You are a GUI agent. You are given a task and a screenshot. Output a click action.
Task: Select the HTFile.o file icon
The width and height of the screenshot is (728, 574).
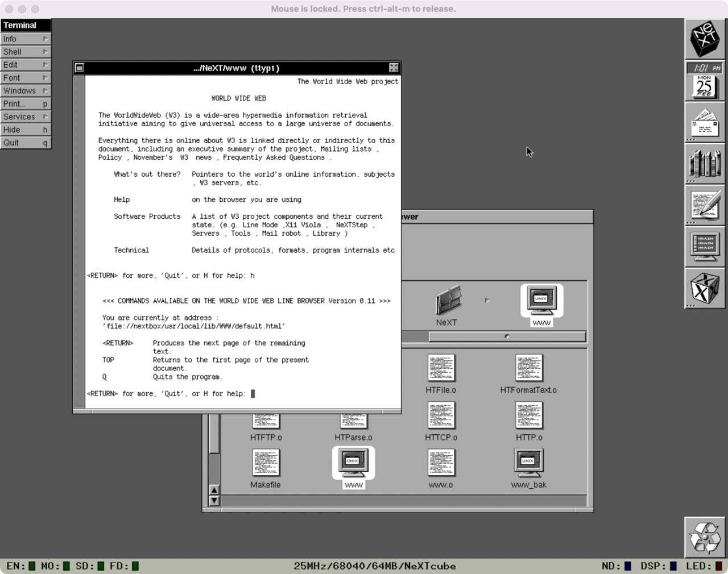pyautogui.click(x=441, y=368)
